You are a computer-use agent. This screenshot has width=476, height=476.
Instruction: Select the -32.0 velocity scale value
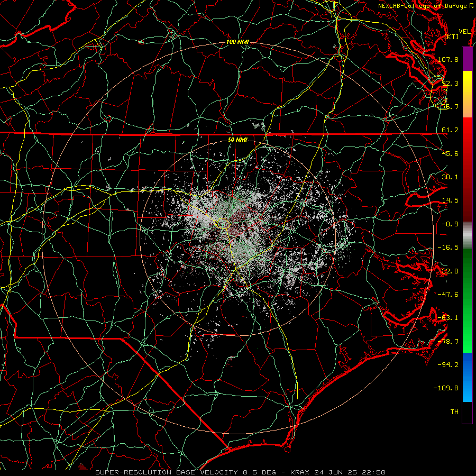tap(448, 271)
